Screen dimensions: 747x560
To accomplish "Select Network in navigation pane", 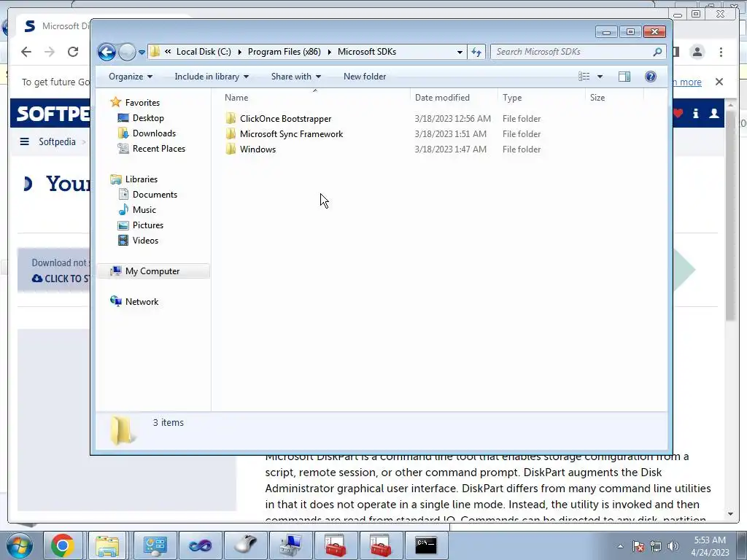I will point(142,301).
